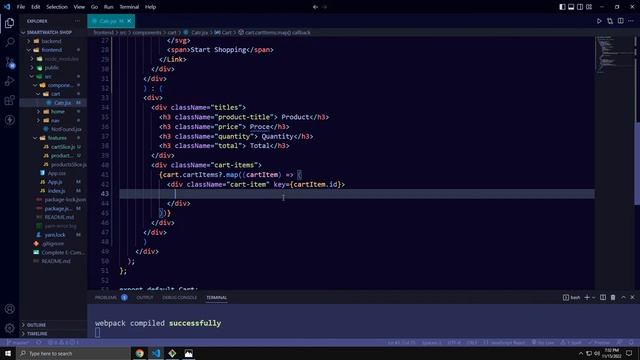The height and width of the screenshot is (360, 640).
Task: Open the File menu
Action: pyautogui.click(x=21, y=7)
